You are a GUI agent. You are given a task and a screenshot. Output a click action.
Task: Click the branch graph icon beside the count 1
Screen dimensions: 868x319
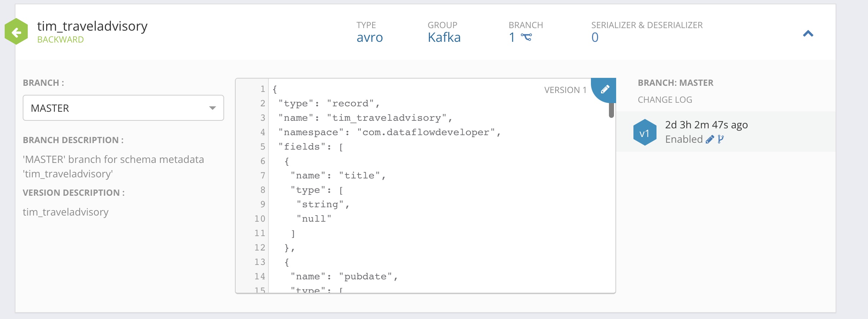tap(526, 37)
